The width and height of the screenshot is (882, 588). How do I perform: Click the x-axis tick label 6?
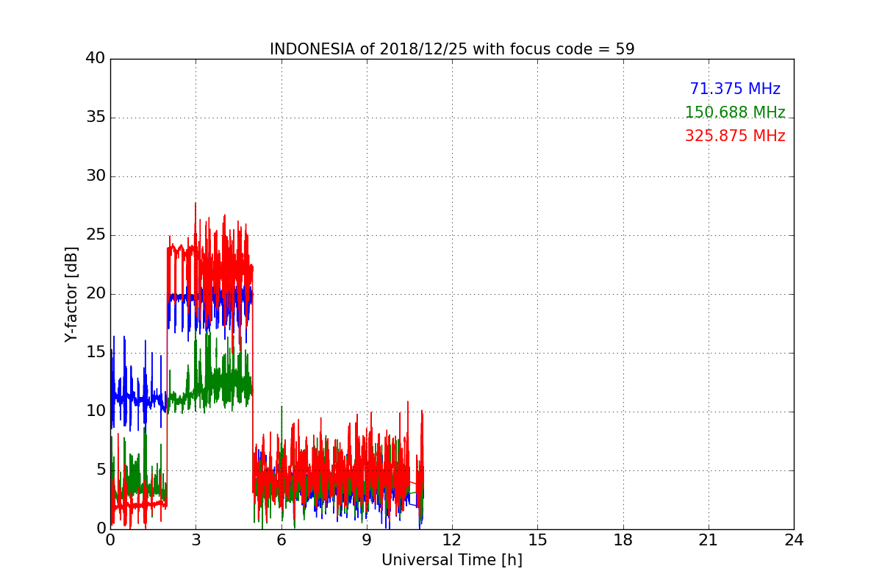(x=282, y=539)
